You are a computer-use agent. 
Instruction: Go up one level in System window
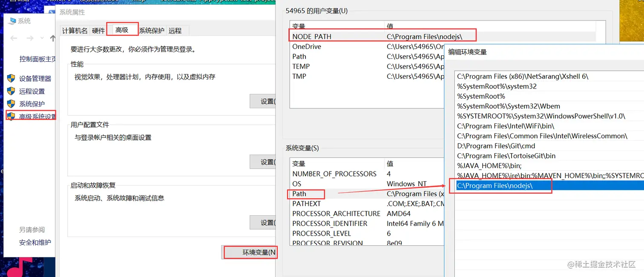[52, 38]
